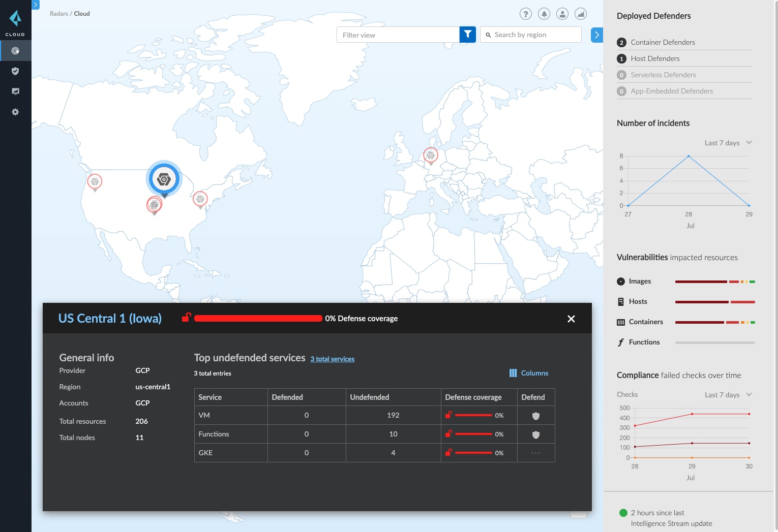Select the US Central Iowa map marker
The image size is (778, 532).
[164, 179]
